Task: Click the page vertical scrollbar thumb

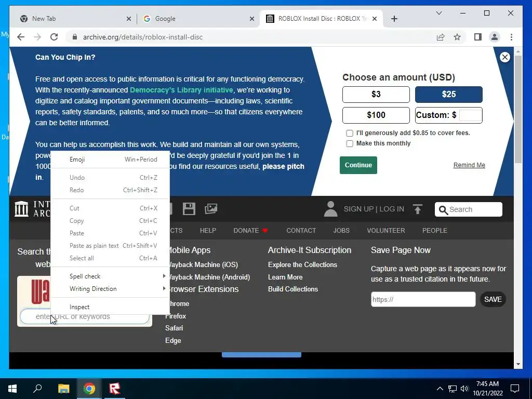Action: tap(518, 109)
